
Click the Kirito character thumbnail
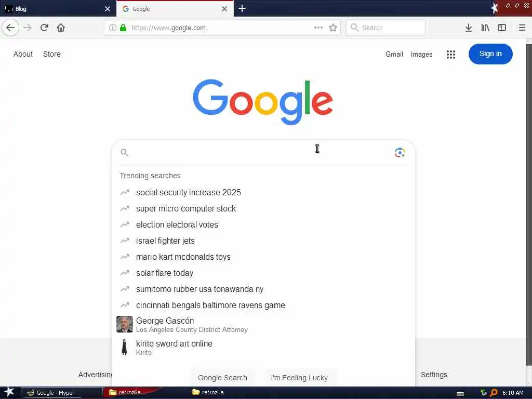coord(125,347)
